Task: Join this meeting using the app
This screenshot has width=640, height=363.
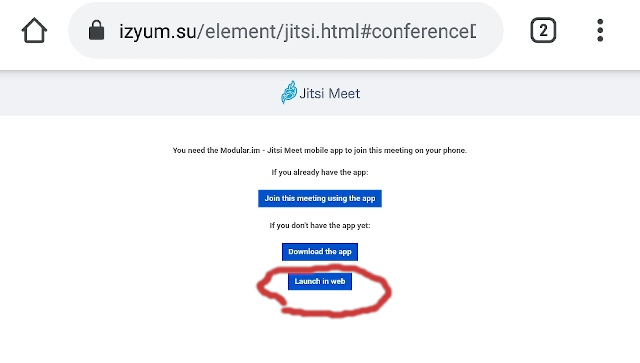Action: tap(320, 198)
